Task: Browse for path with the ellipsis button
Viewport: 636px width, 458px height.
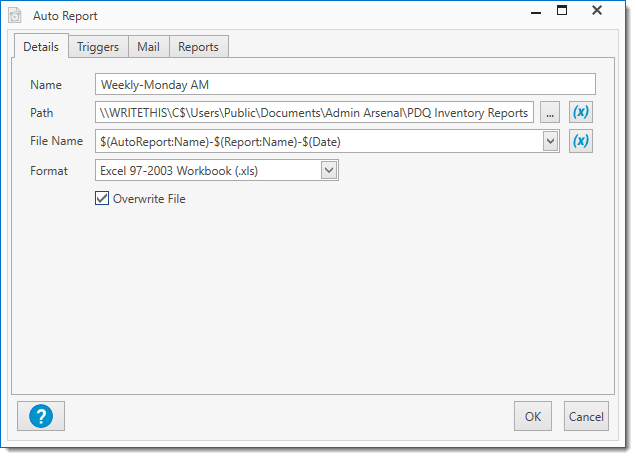Action: point(550,113)
